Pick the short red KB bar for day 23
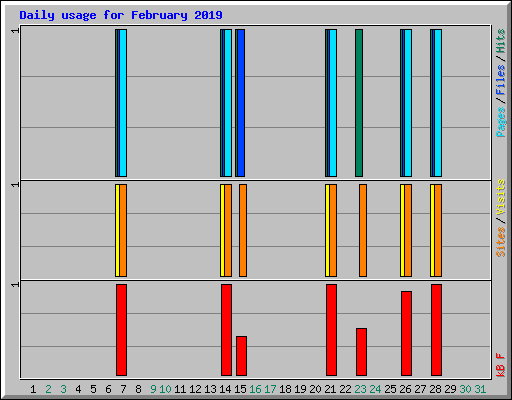Viewport: 512px width, 400px height. [361, 352]
